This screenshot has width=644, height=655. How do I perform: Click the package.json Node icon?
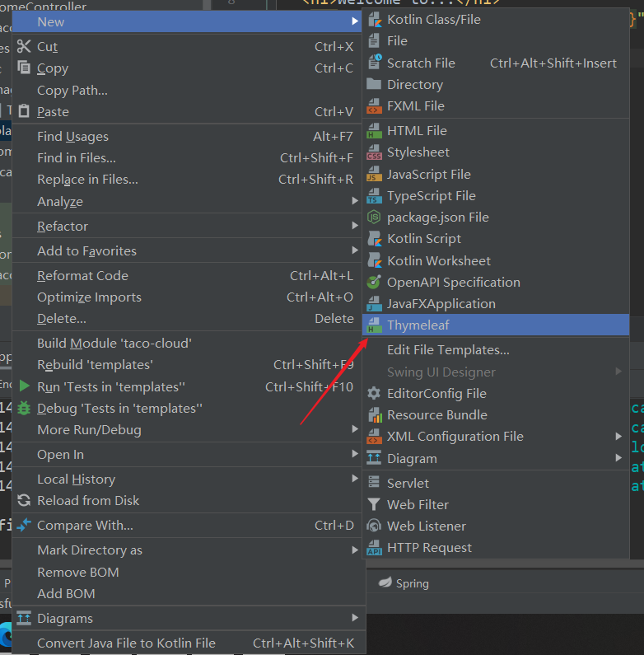tap(374, 218)
